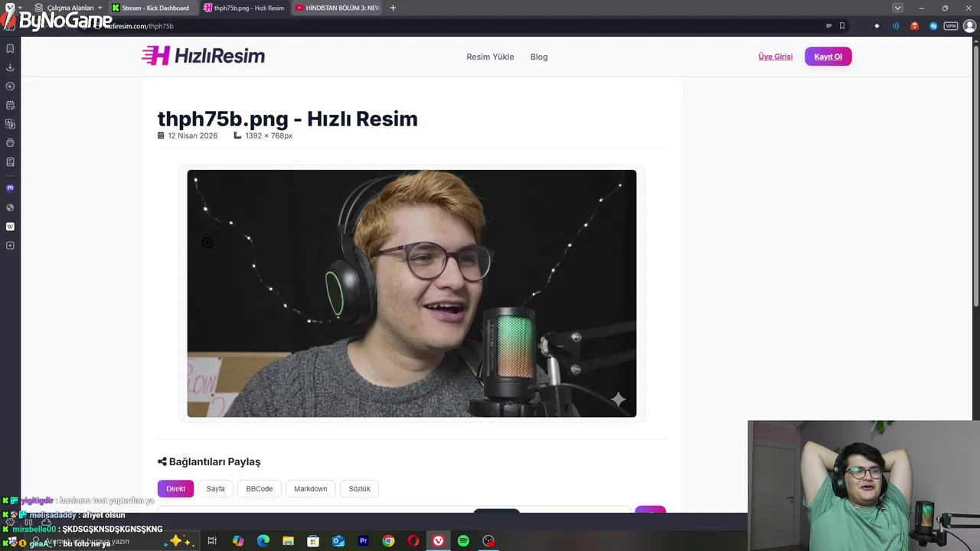The width and height of the screenshot is (980, 551).
Task: Click the magnifier zoom icon on image
Action: coord(207,243)
